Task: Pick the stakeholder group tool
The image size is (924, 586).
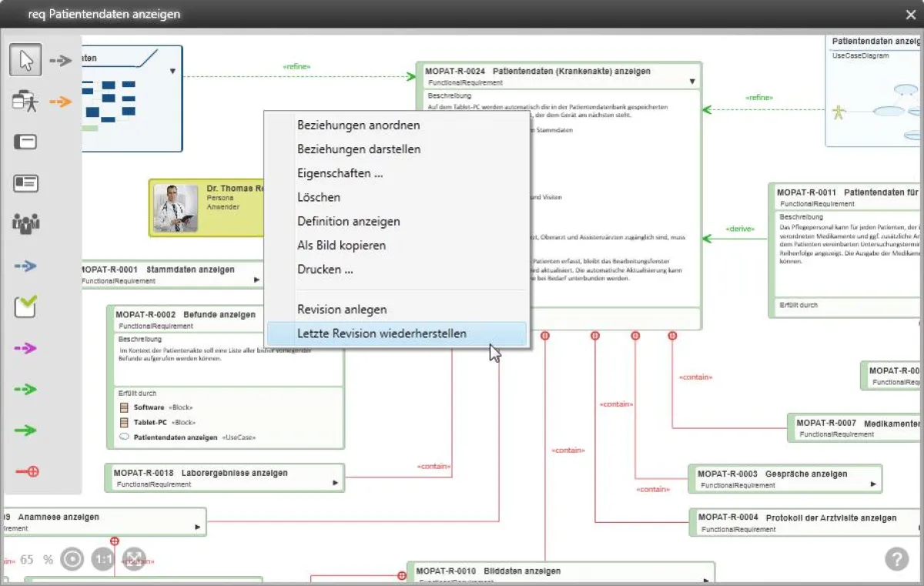Action: pyautogui.click(x=25, y=224)
